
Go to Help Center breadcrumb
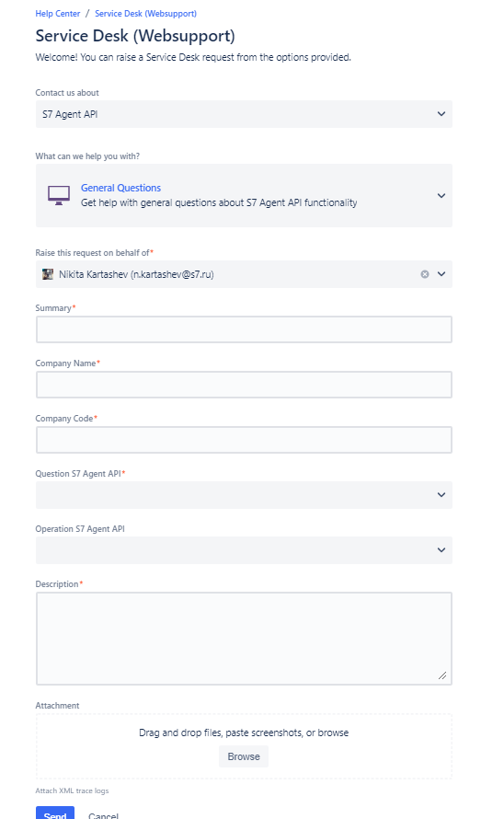click(x=57, y=14)
